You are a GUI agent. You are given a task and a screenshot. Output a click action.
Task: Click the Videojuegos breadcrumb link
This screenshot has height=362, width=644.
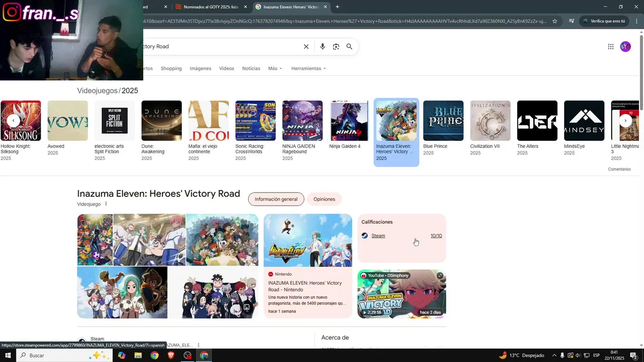pyautogui.click(x=97, y=90)
